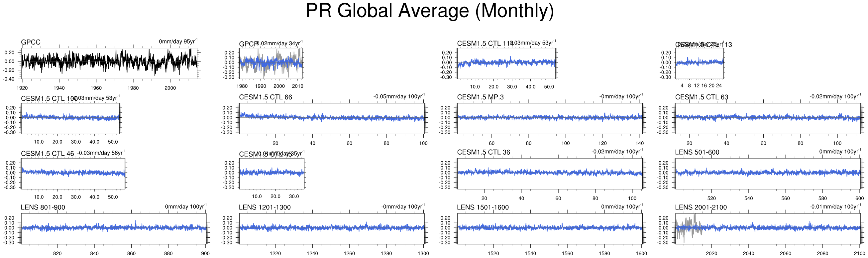Viewport: 868px width, 258px height.
Task: Click the PR Global Average (Monthly) title
Action: [x=430, y=11]
